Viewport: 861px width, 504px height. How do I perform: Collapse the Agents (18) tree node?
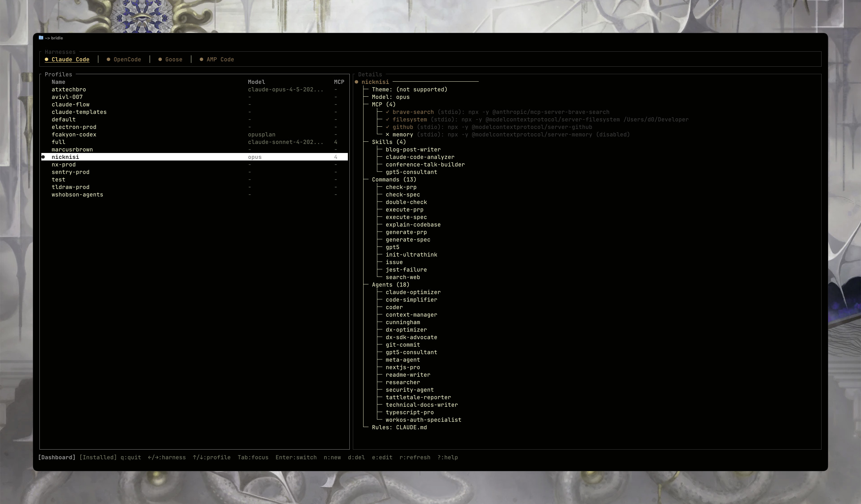click(390, 285)
